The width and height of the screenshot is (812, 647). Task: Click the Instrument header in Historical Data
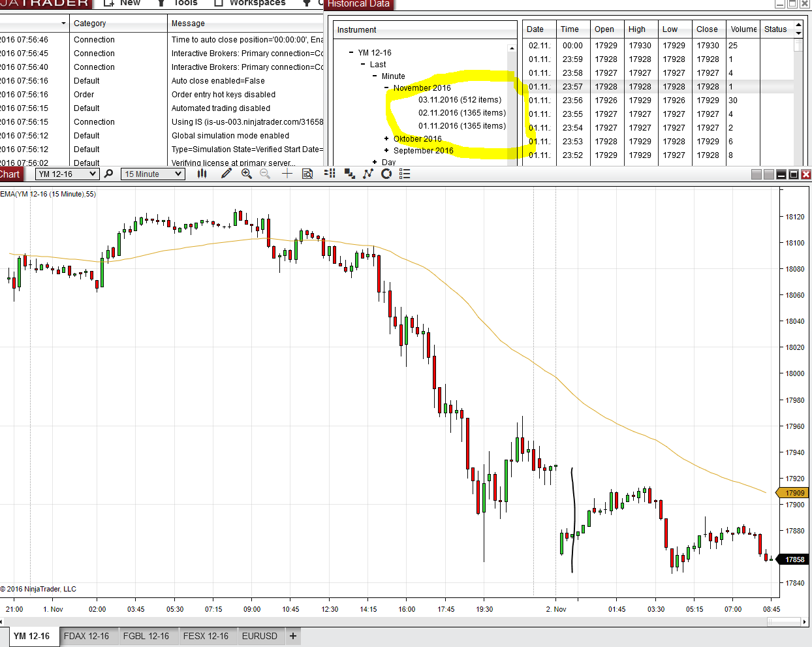425,30
